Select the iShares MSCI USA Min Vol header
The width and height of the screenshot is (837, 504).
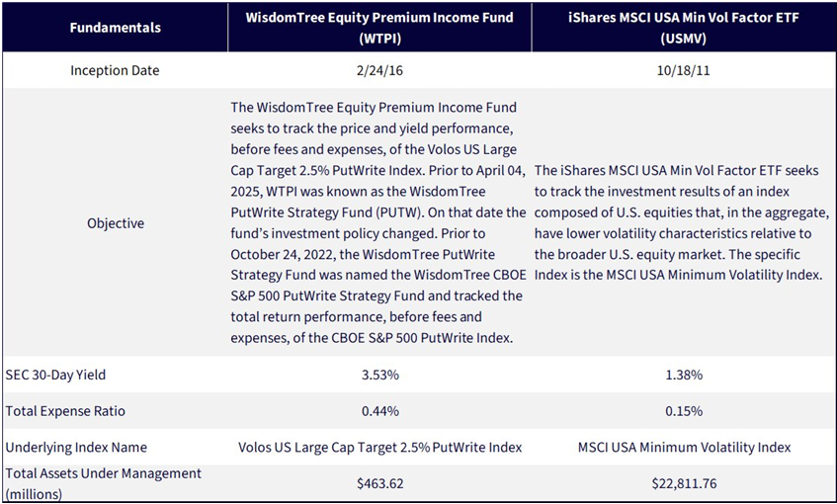tap(684, 28)
